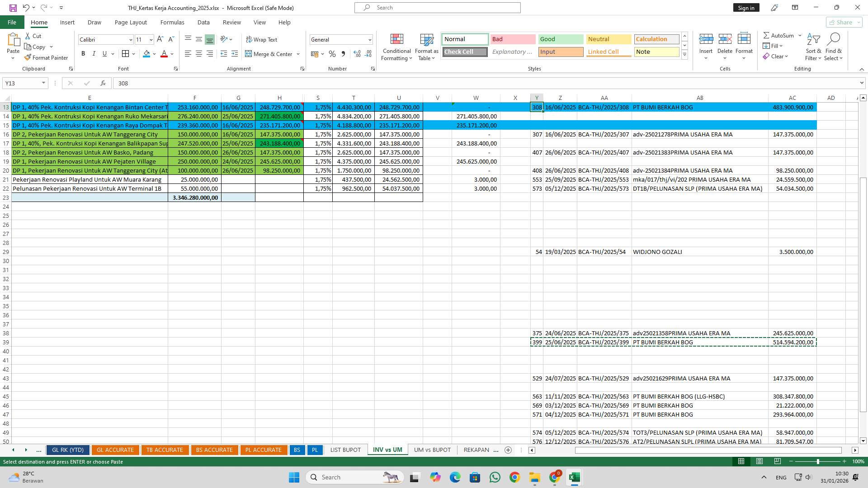Adjust the zoom slider
The image size is (868, 488).
click(x=818, y=462)
